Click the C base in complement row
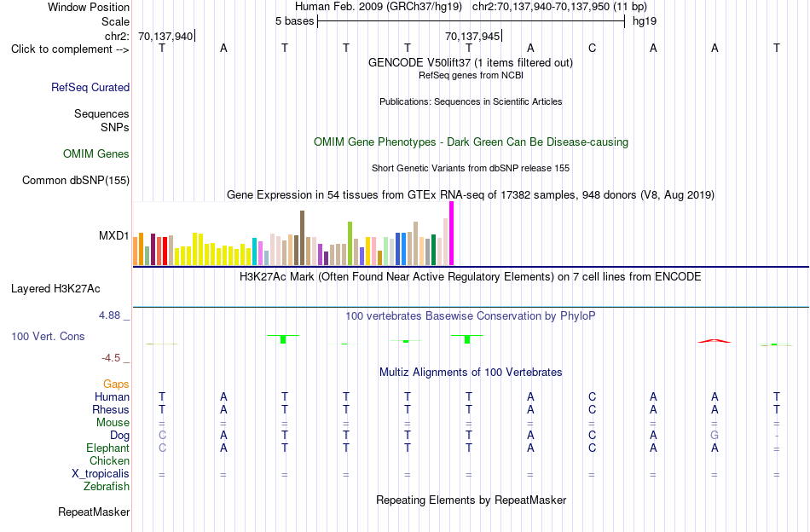The image size is (810, 532). 592,49
